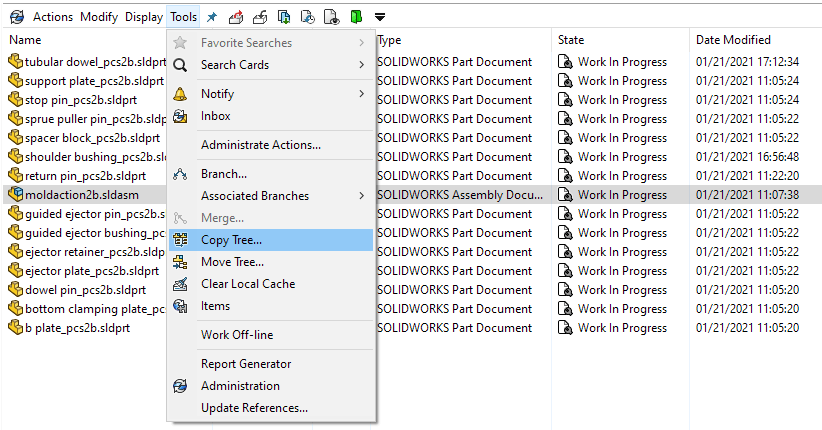Click the green Change State flag icon
Screen dimensions: 822x430
point(356,17)
